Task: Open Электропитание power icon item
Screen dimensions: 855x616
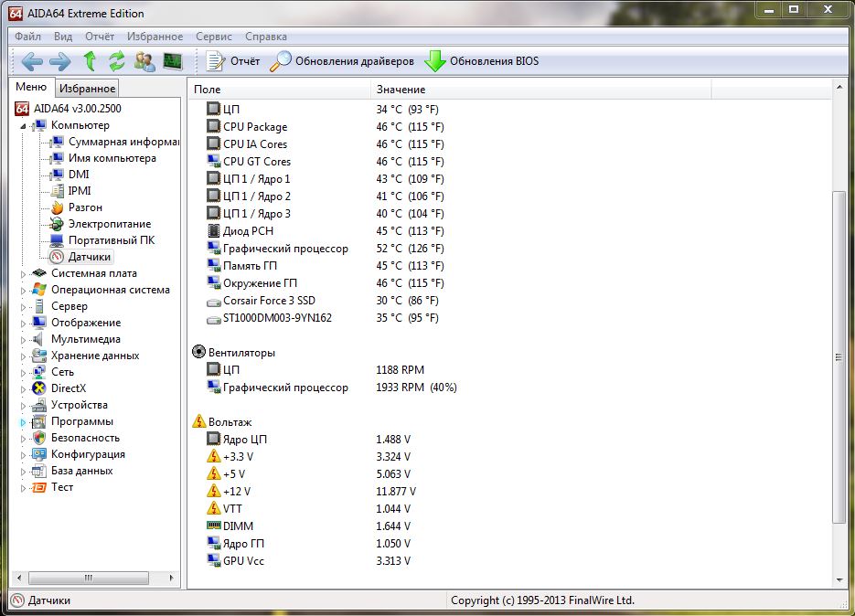Action: (57, 224)
